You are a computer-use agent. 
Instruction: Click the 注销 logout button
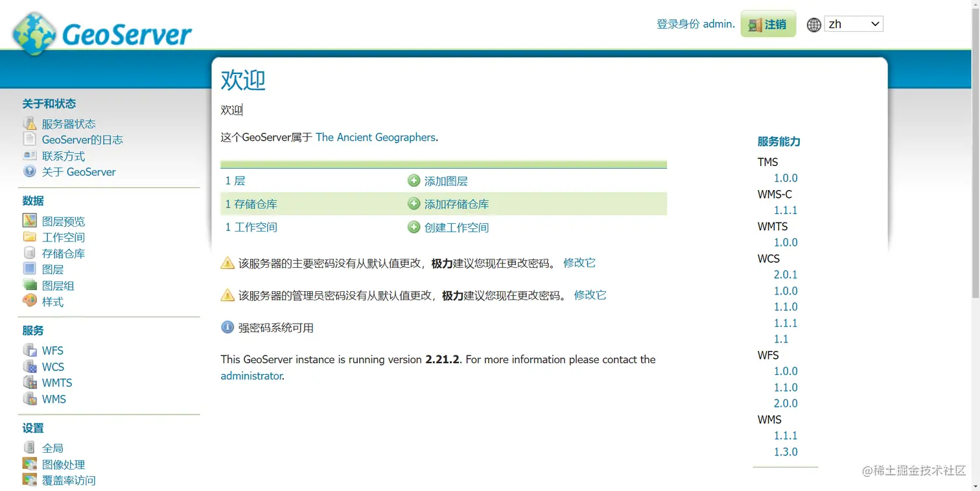(768, 24)
